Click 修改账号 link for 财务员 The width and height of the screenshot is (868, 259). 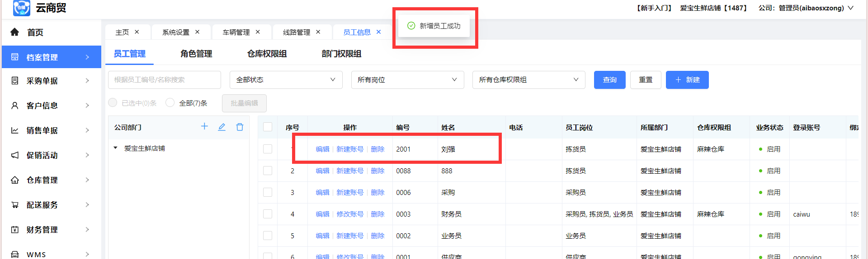point(350,214)
